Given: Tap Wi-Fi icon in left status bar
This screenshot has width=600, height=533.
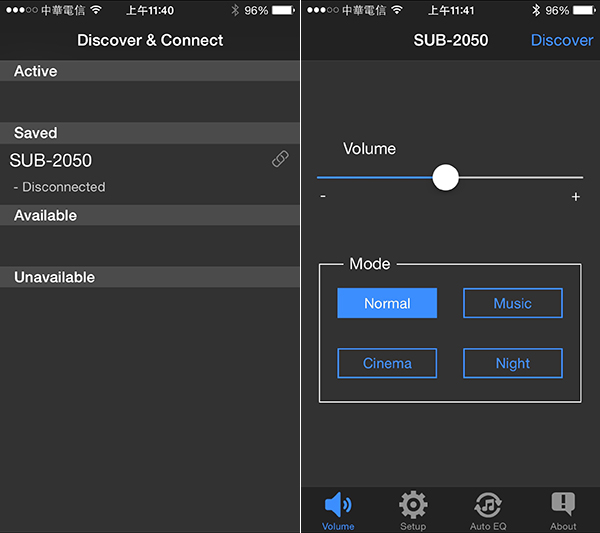Looking at the screenshot, I should (x=96, y=10).
